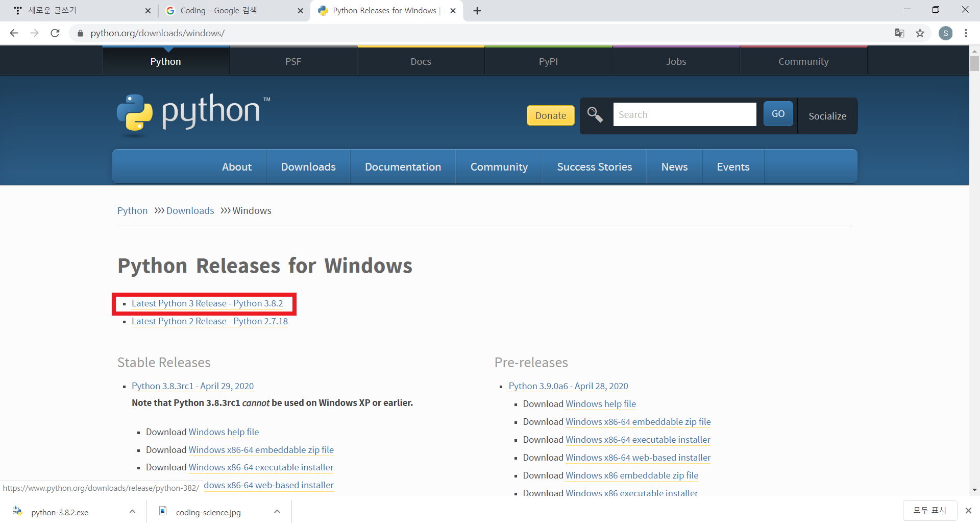This screenshot has height=526, width=980.
Task: Open Latest Python 3 Release 3.8.2 link
Action: [207, 303]
